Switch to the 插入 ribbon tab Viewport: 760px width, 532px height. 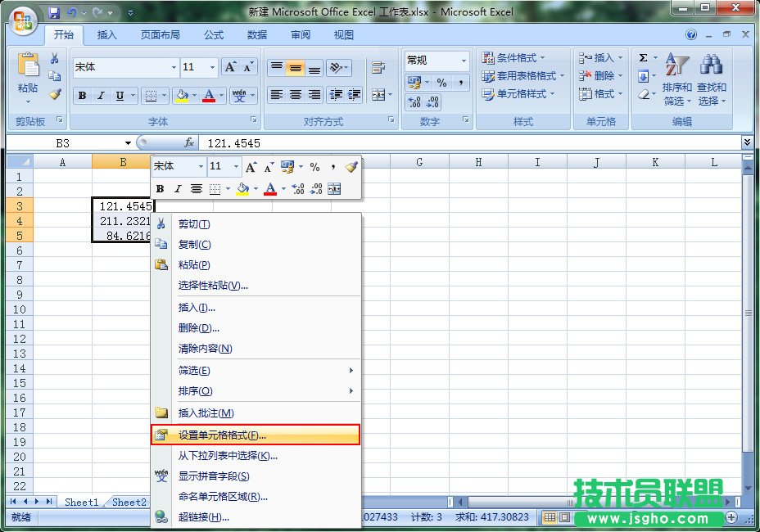[x=107, y=34]
